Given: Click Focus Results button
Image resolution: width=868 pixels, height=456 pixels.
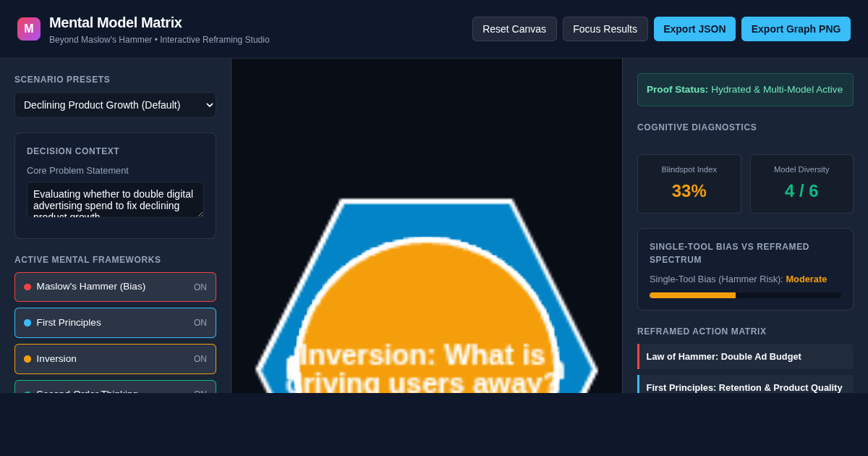Looking at the screenshot, I should 605,29.
